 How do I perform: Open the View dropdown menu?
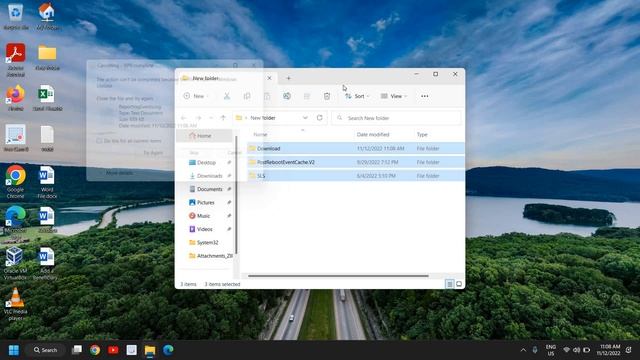(x=393, y=96)
